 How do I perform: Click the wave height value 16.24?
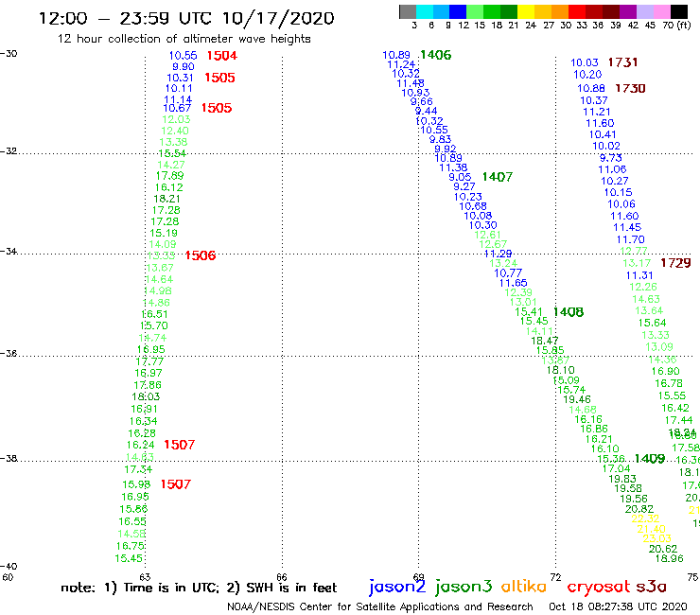coord(141,445)
